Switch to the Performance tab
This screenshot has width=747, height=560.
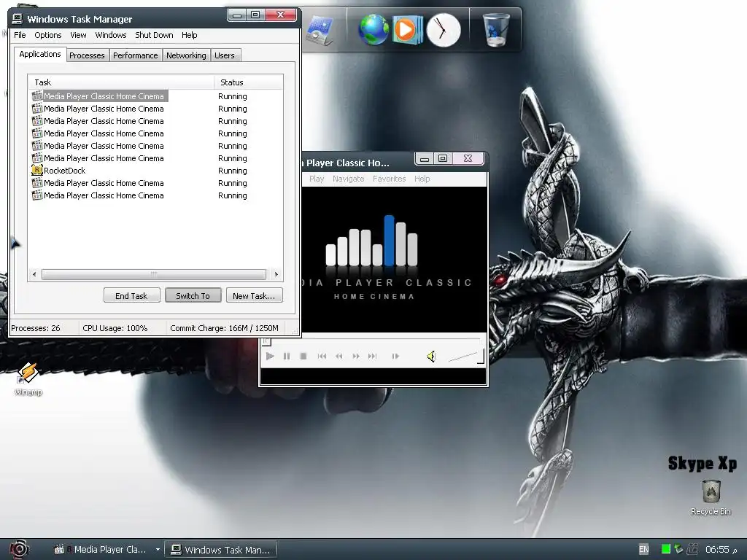[x=135, y=55]
